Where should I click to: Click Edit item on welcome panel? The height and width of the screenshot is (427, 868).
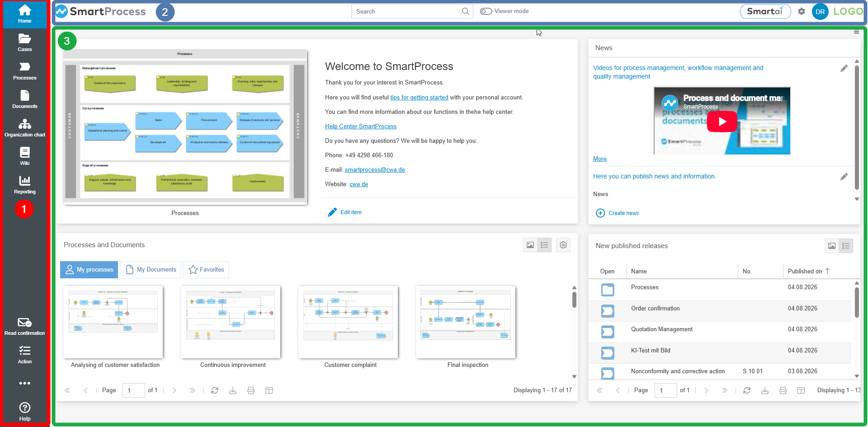pyautogui.click(x=344, y=212)
